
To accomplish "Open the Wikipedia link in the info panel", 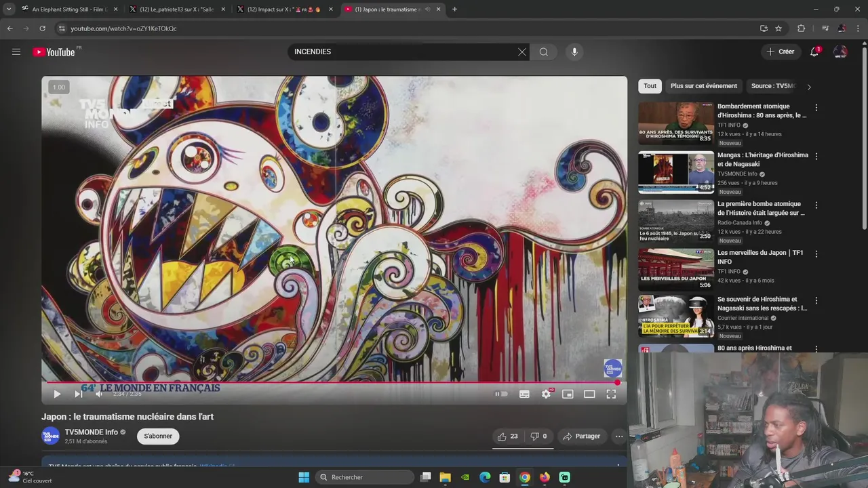I will click(x=216, y=466).
